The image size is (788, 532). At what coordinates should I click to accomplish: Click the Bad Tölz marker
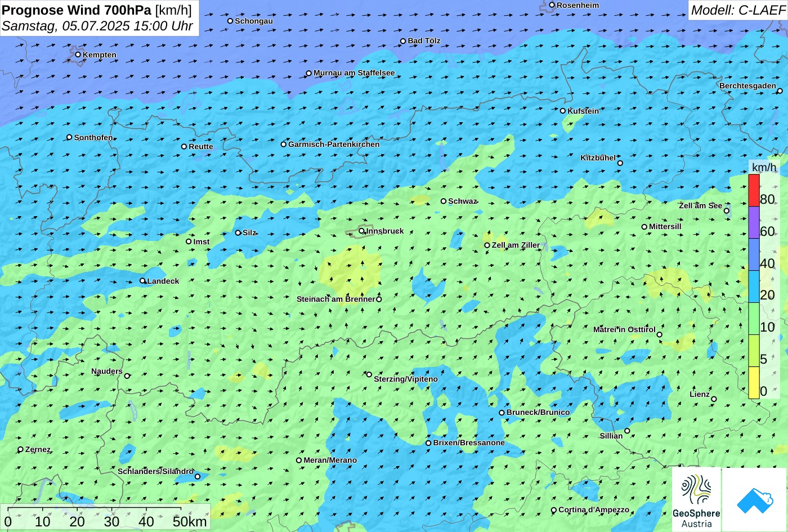403,41
